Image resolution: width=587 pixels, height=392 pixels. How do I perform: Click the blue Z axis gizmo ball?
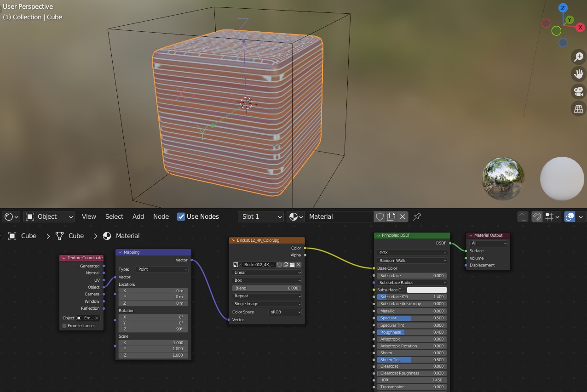coord(563,8)
